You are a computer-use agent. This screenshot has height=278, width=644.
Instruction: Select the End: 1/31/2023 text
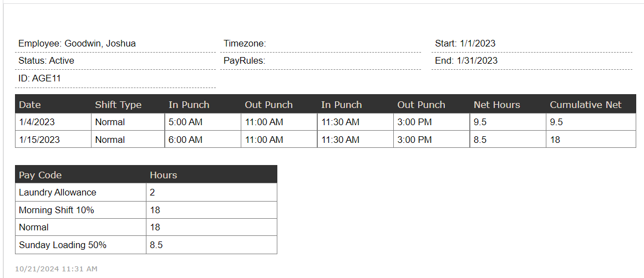point(466,61)
